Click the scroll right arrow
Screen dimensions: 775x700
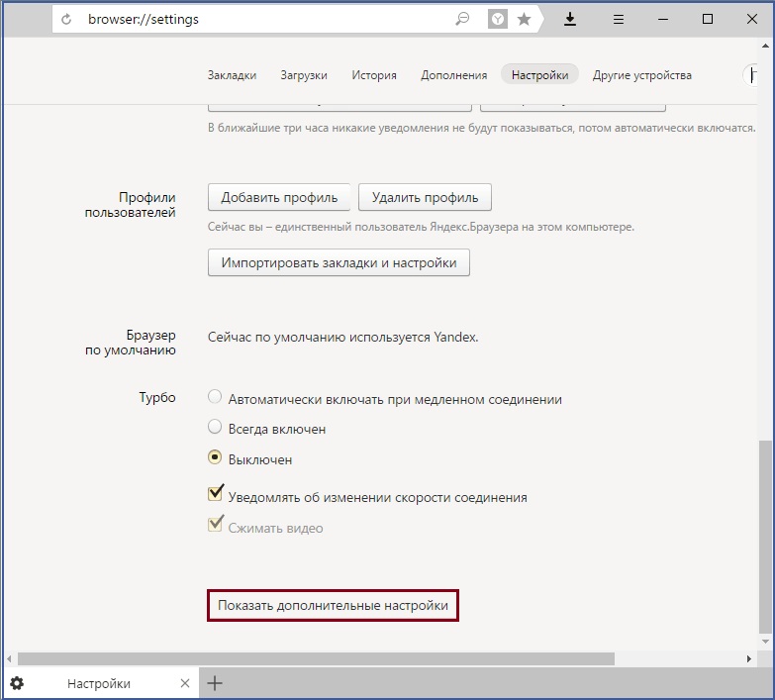(x=749, y=659)
